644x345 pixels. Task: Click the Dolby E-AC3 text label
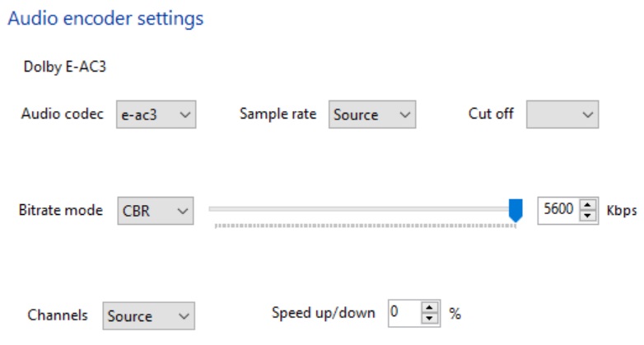[65, 67]
